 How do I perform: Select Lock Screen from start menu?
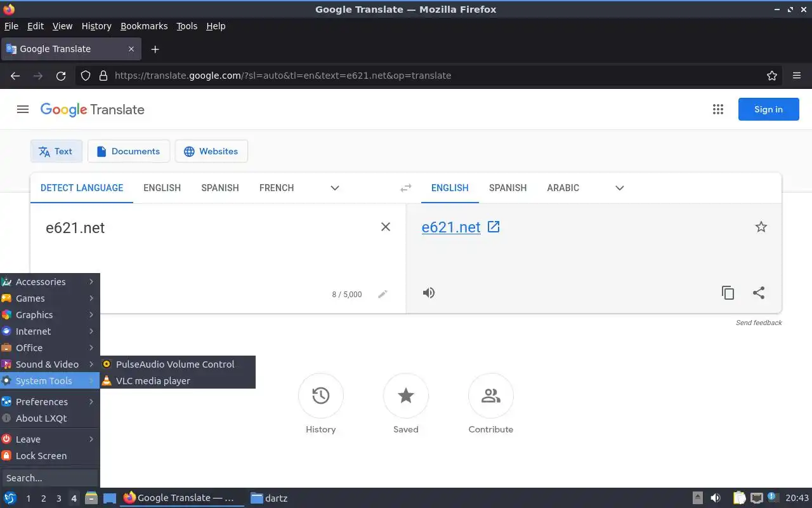pyautogui.click(x=49, y=456)
